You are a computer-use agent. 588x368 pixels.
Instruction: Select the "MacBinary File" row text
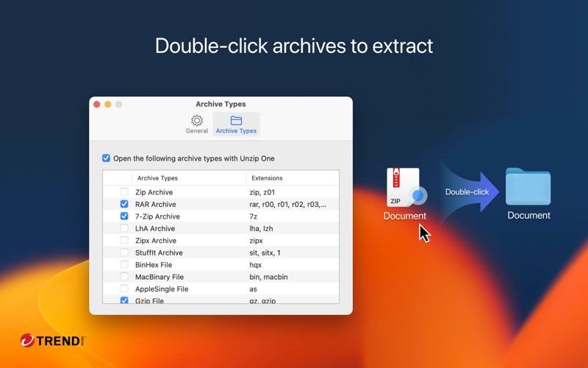[159, 277]
